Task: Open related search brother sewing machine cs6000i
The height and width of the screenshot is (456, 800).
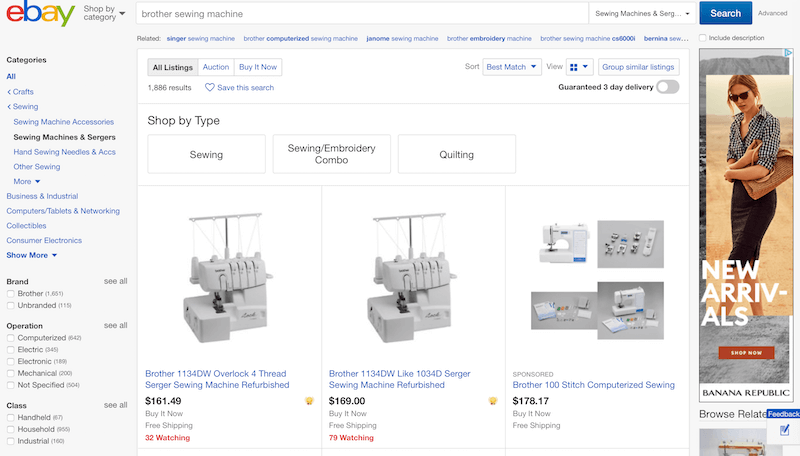Action: 588,38
